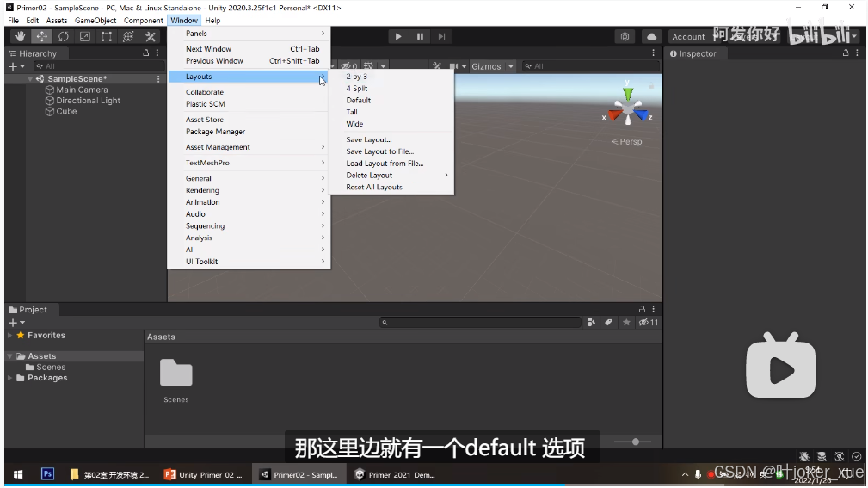Toggle the Persp projection label
Screen dimensions: 868x488
coord(626,142)
